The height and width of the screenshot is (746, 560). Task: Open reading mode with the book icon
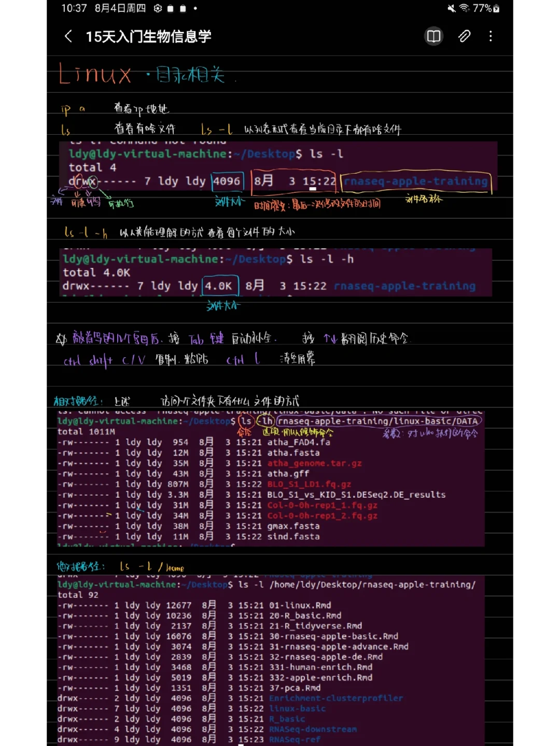433,36
